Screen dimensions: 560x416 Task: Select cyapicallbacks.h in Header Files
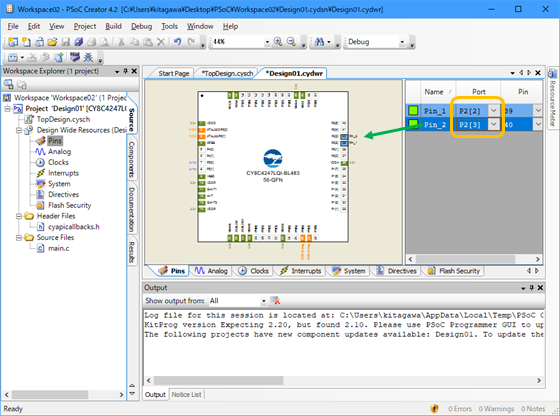coord(74,227)
